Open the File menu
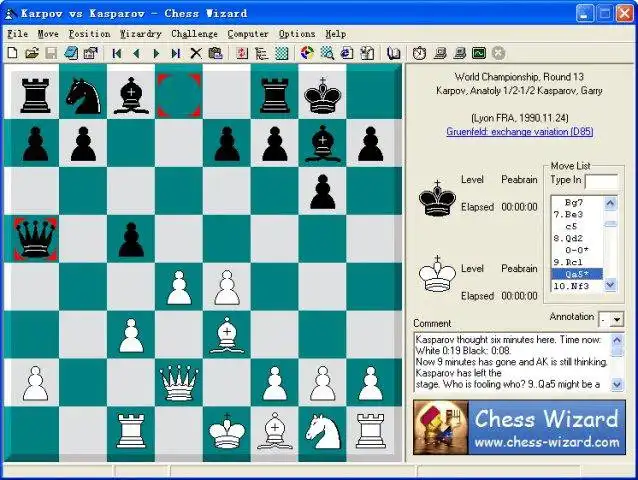This screenshot has height=480, width=638. click(17, 34)
